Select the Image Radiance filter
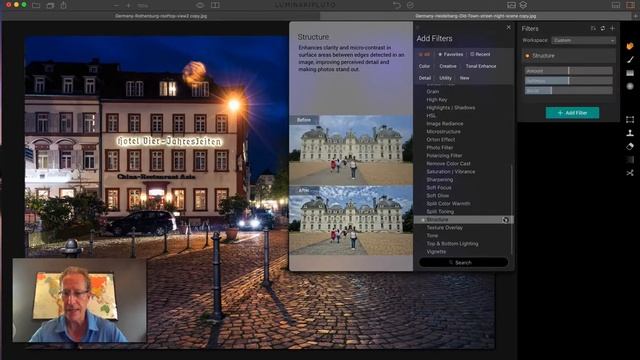The image size is (640, 360). 444,124
